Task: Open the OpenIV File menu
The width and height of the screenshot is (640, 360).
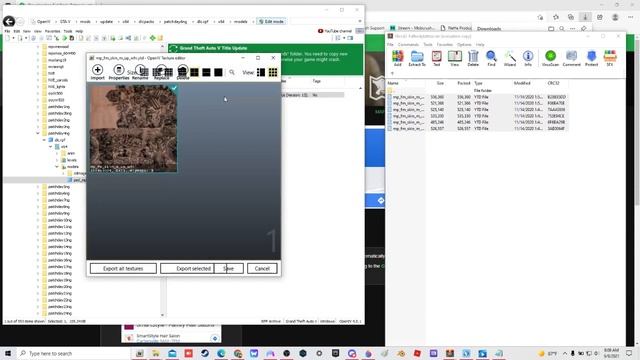Action: pos(7,31)
